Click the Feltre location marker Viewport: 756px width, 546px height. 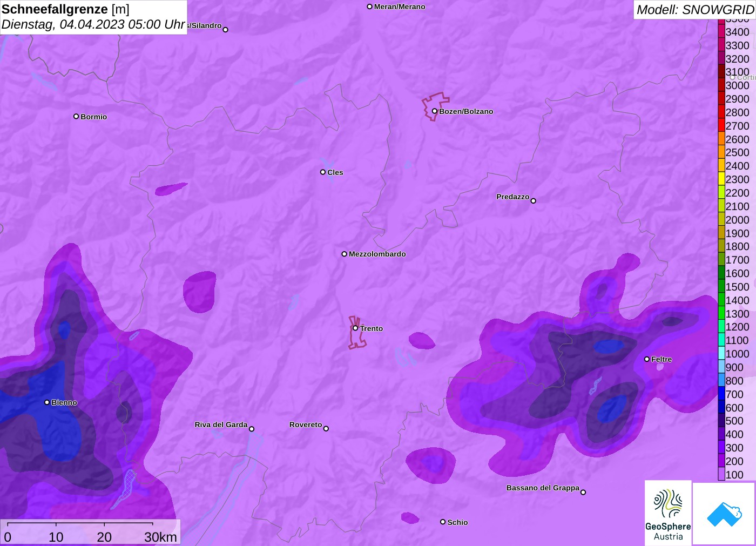tap(647, 359)
